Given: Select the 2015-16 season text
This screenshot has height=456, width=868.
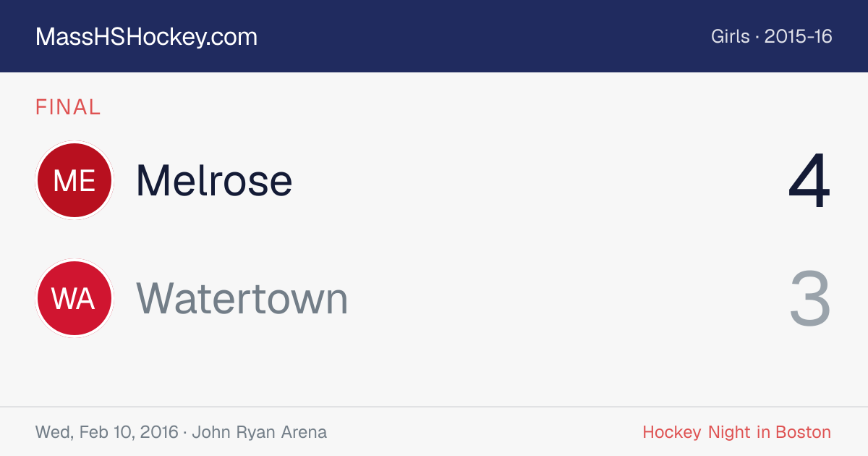Looking at the screenshot, I should (x=799, y=36).
